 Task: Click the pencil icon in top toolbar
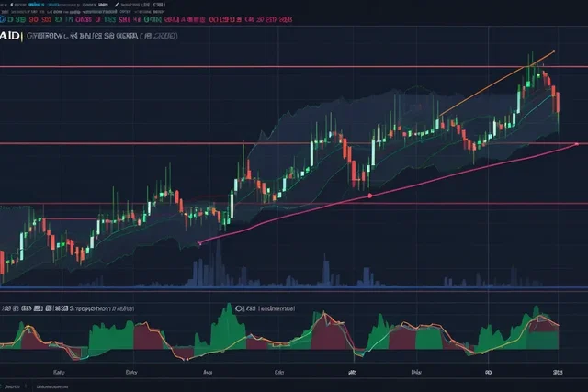coord(117,5)
